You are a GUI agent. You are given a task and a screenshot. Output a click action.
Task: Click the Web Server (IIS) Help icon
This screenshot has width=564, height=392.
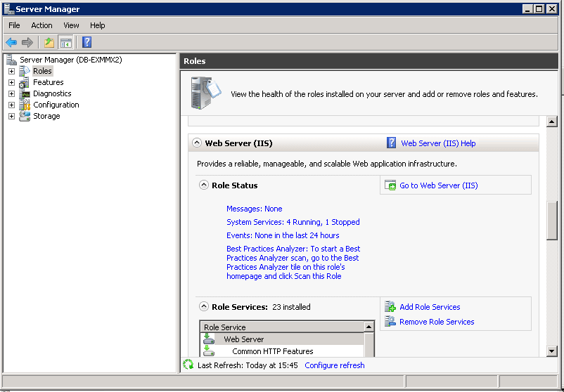(x=391, y=143)
